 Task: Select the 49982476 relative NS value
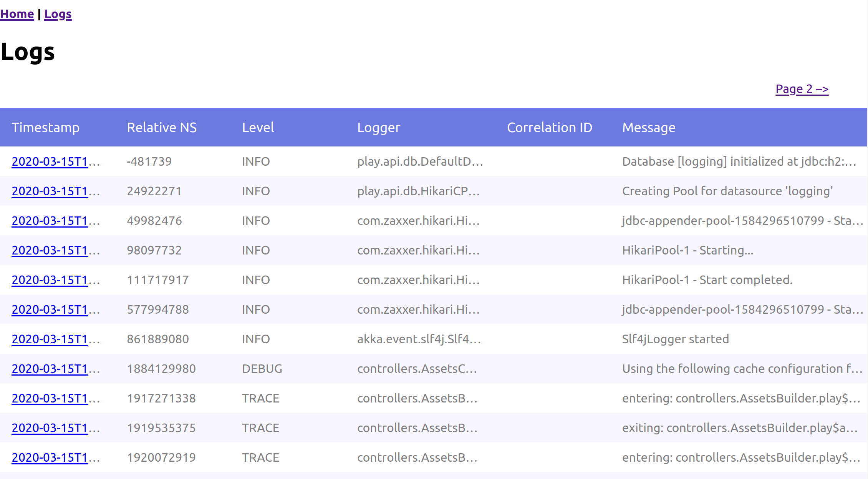[154, 221]
